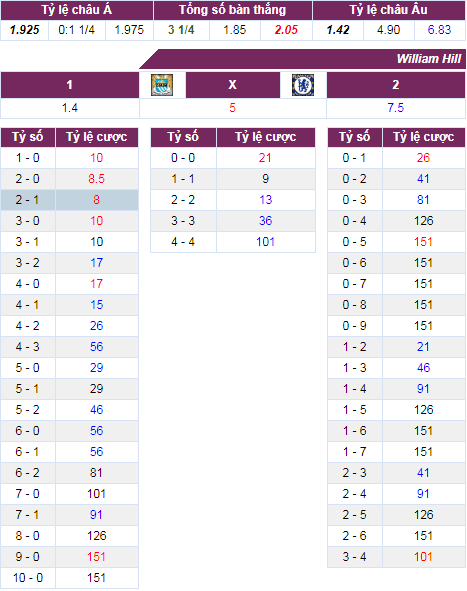This screenshot has height=591, width=467.
Task: Open the Tổng số bàn thắng tab
Action: pos(233,10)
